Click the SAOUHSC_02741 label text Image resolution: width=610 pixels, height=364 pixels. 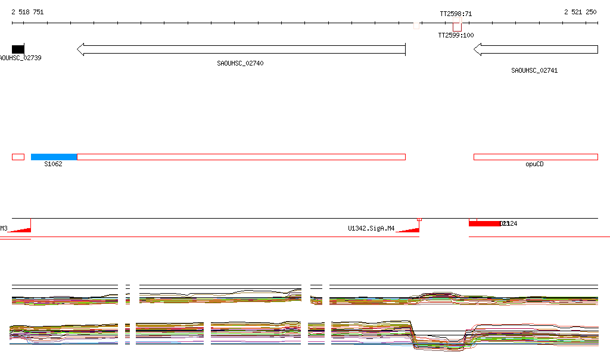coord(534,70)
